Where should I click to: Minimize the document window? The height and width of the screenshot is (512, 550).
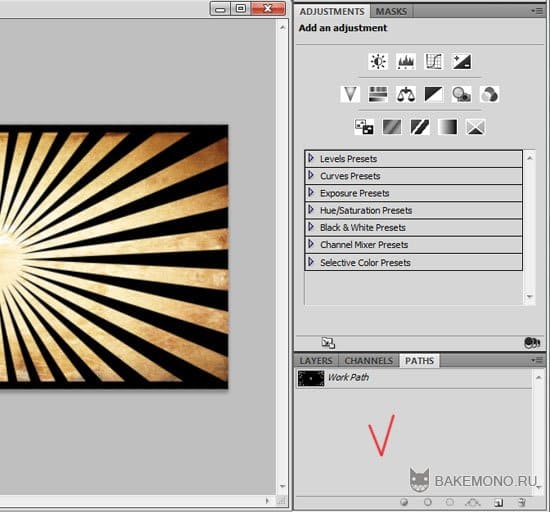click(220, 9)
